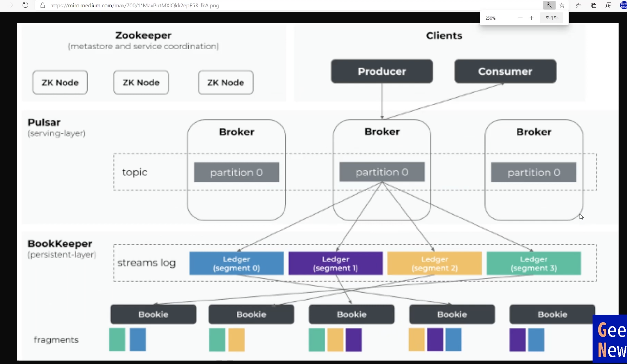The width and height of the screenshot is (627, 364).
Task: Open the GeekNews profile avatar
Action: click(x=623, y=5)
